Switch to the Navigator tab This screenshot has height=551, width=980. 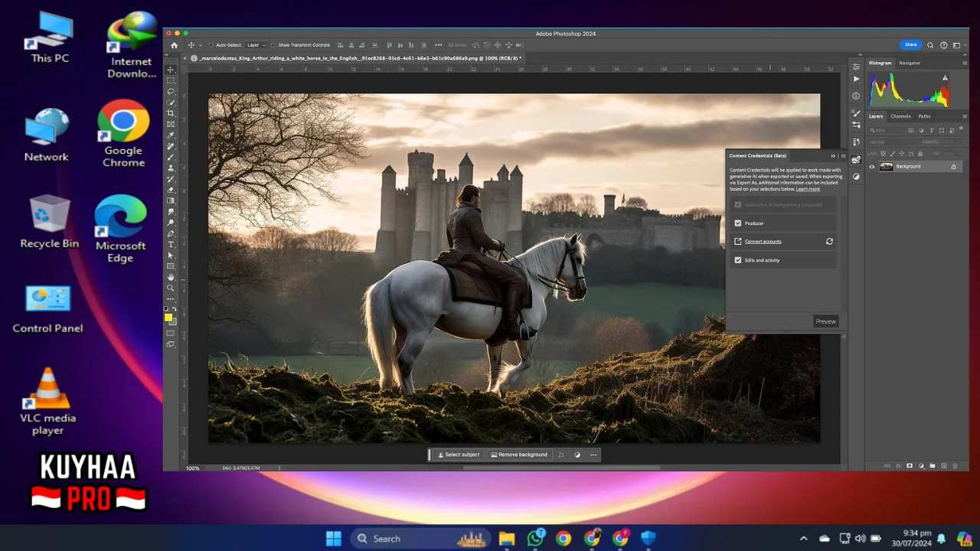tap(910, 63)
